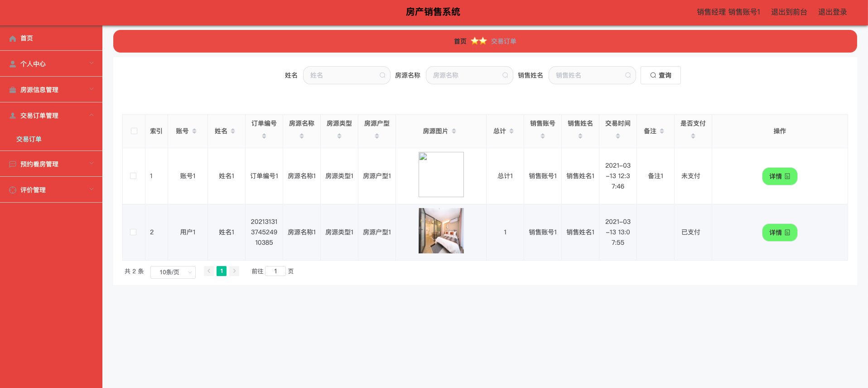
Task: Click 备注1 cell
Action: click(656, 176)
